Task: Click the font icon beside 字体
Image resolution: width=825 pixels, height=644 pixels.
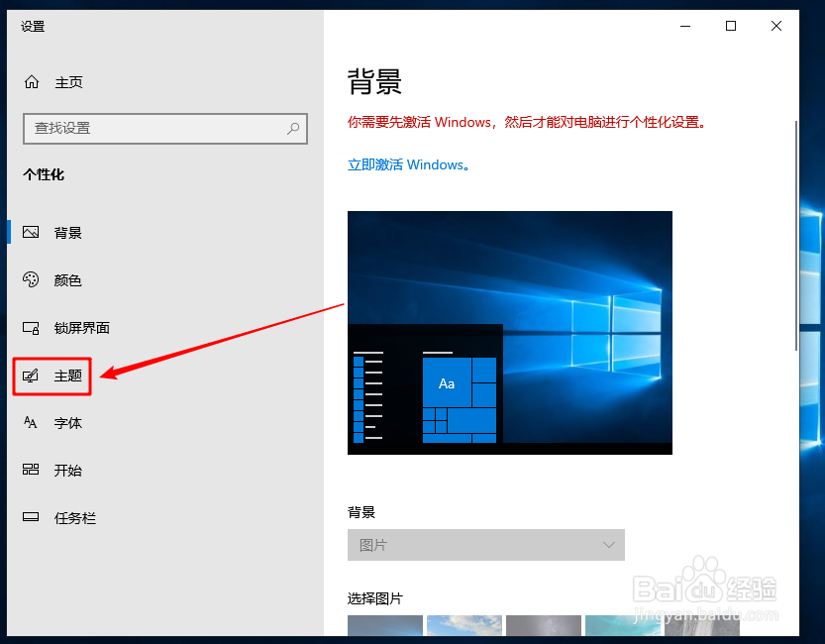Action: pyautogui.click(x=31, y=422)
